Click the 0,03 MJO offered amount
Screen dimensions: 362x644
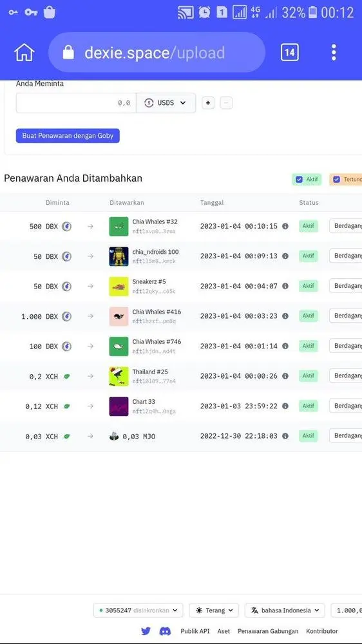pos(139,437)
